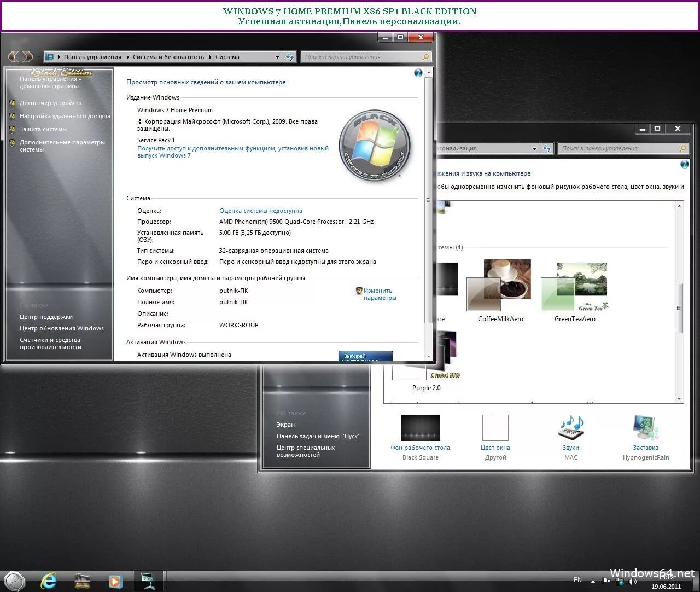Viewport: 700px width, 592px height.
Task: Click the shield icon beside Изменить параметры
Action: point(359,291)
